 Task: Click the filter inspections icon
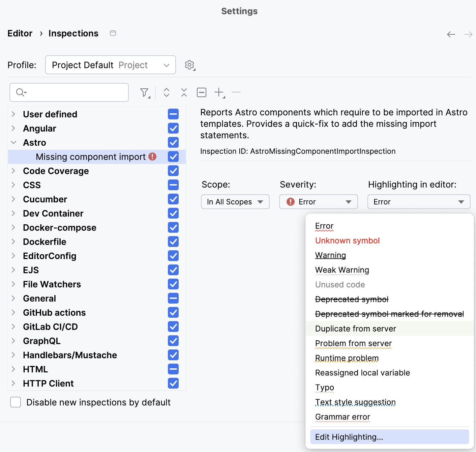[145, 92]
